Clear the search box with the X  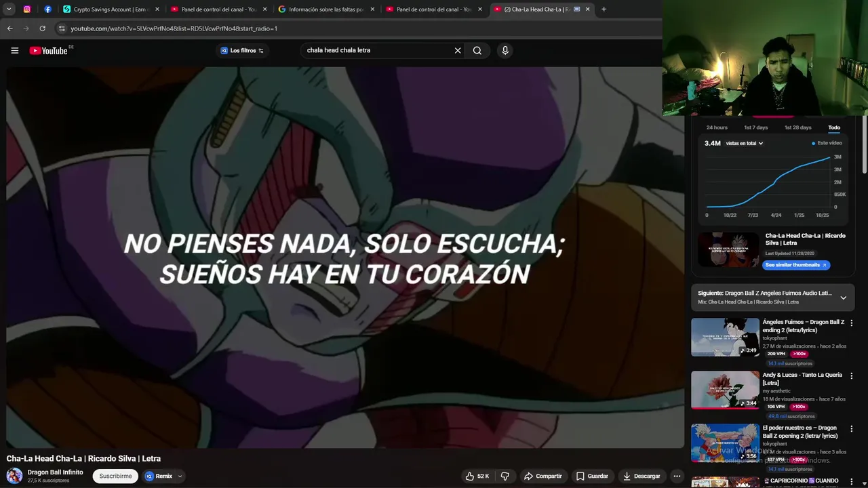pyautogui.click(x=458, y=50)
